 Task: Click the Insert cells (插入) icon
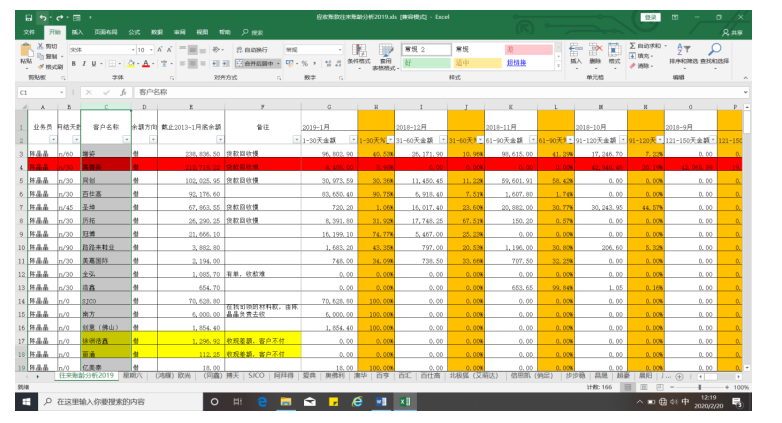pos(576,50)
